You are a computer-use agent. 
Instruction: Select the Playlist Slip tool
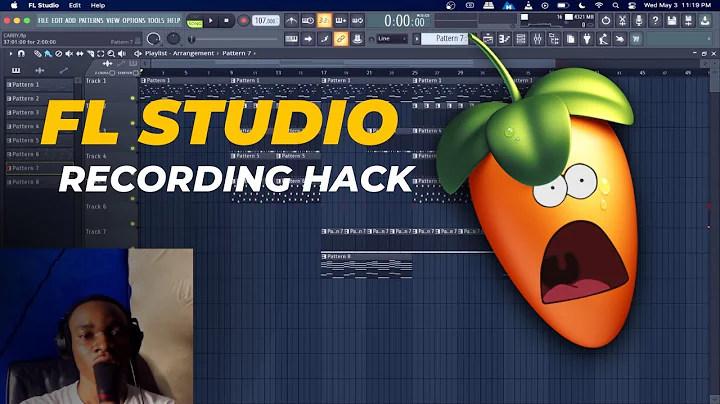pyautogui.click(x=79, y=54)
